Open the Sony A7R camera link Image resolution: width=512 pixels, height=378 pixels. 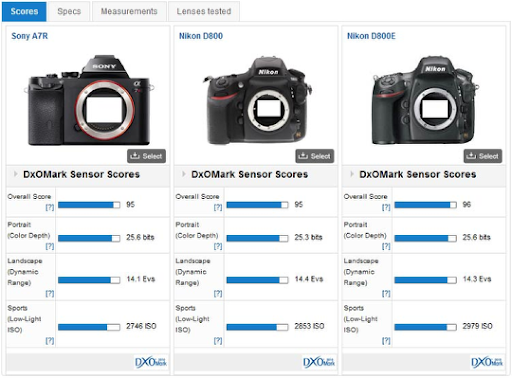coord(30,36)
